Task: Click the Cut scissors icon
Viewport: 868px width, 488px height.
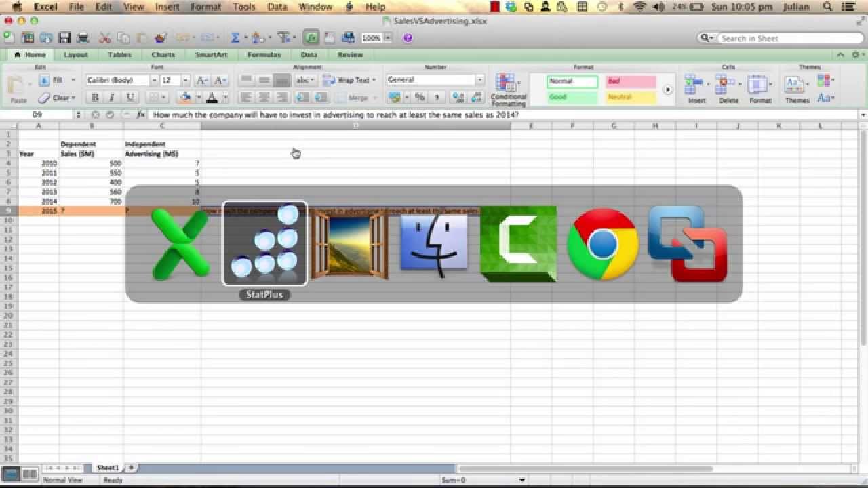Action: click(x=104, y=38)
